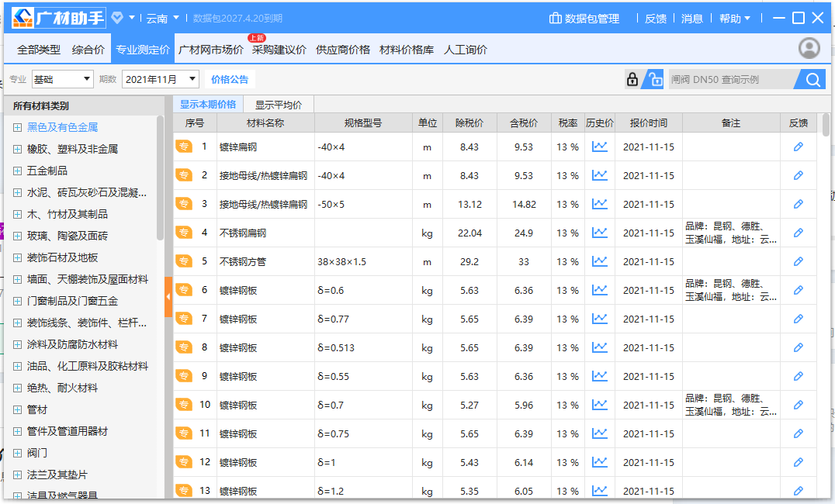
Task: Click feedback pencil icon for row 11
Action: coord(798,433)
